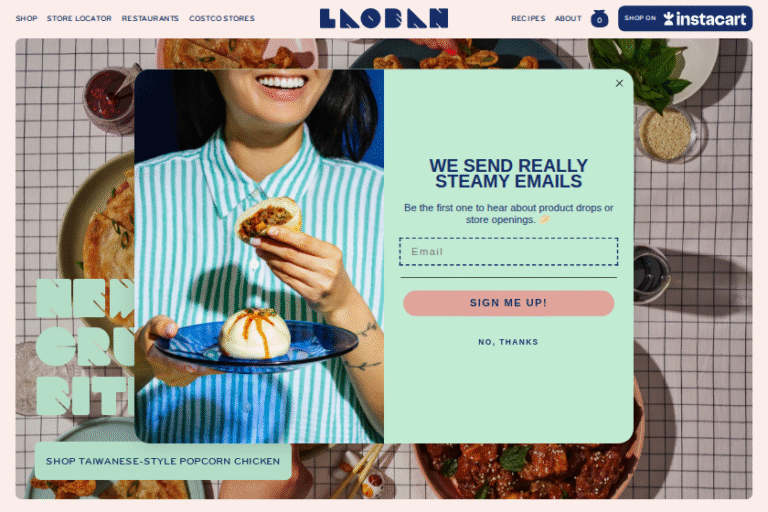Click the Laoban logo
The width and height of the screenshot is (768, 512).
[x=384, y=18]
